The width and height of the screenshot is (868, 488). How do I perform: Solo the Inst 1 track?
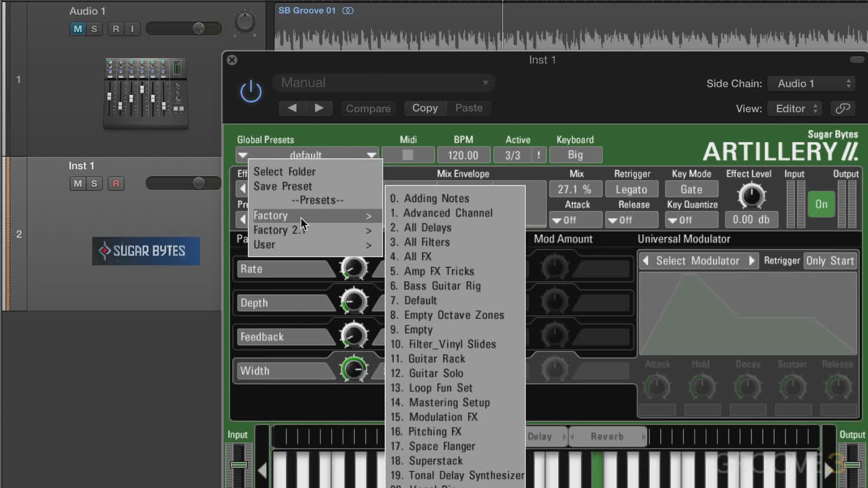pyautogui.click(x=94, y=184)
